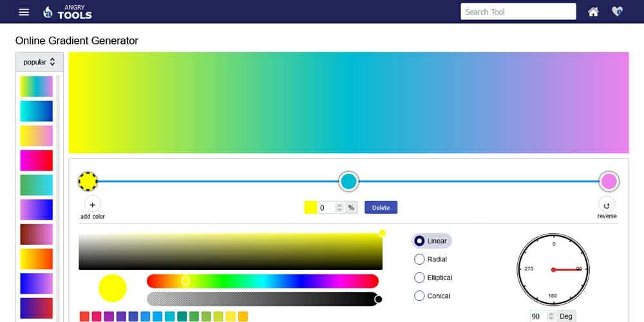Click the degree value stepper arrows
Screen dimensions: 644x322
coord(551,316)
